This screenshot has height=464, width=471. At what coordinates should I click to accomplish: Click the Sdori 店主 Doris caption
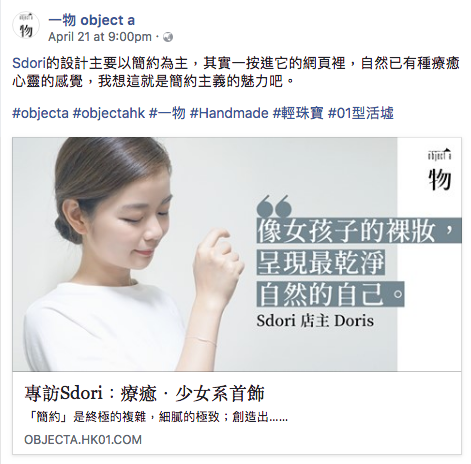coord(315,321)
